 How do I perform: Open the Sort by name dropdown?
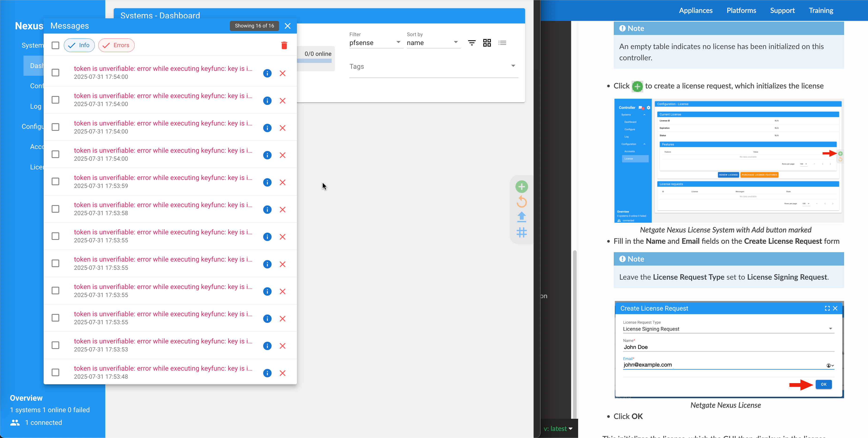433,43
